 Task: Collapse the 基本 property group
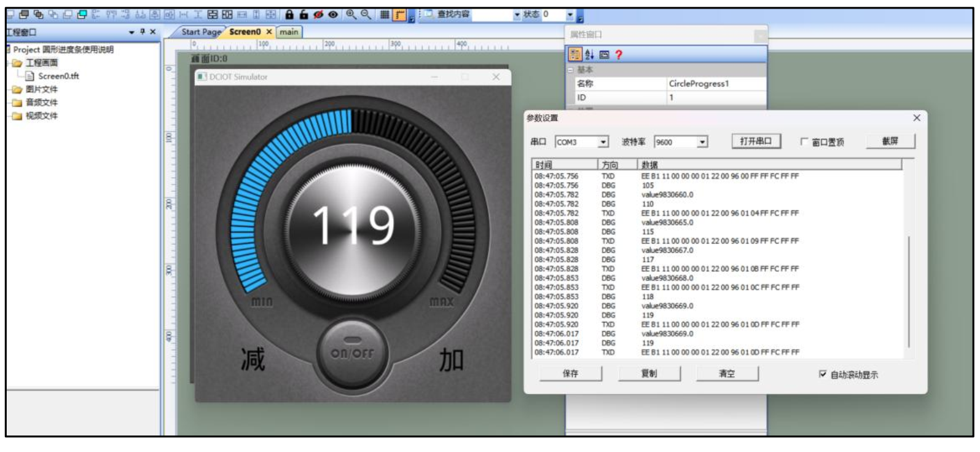click(x=571, y=70)
